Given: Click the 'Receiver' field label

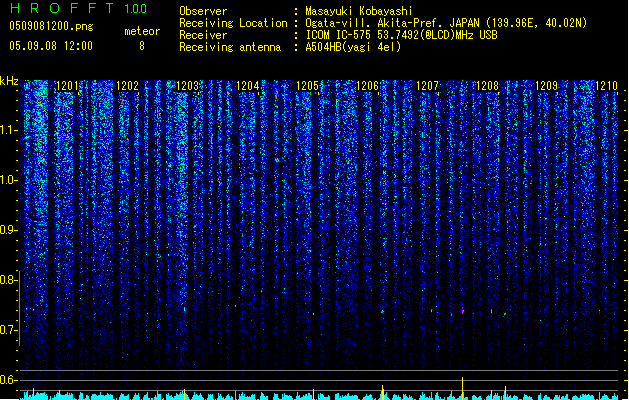Looking at the screenshot, I should (203, 35).
